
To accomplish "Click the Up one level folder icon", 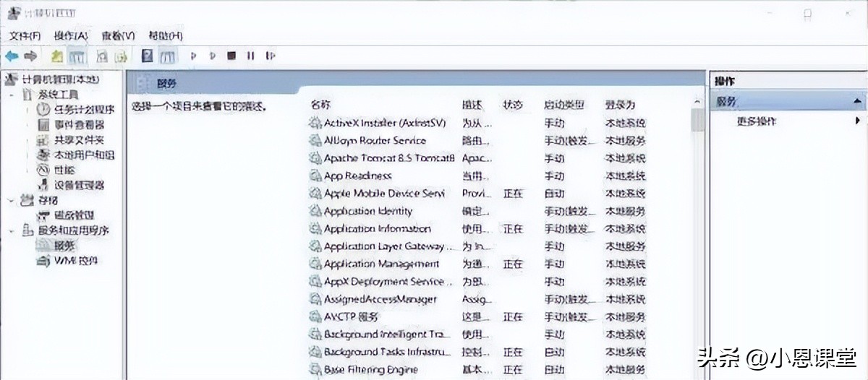I will tap(58, 56).
